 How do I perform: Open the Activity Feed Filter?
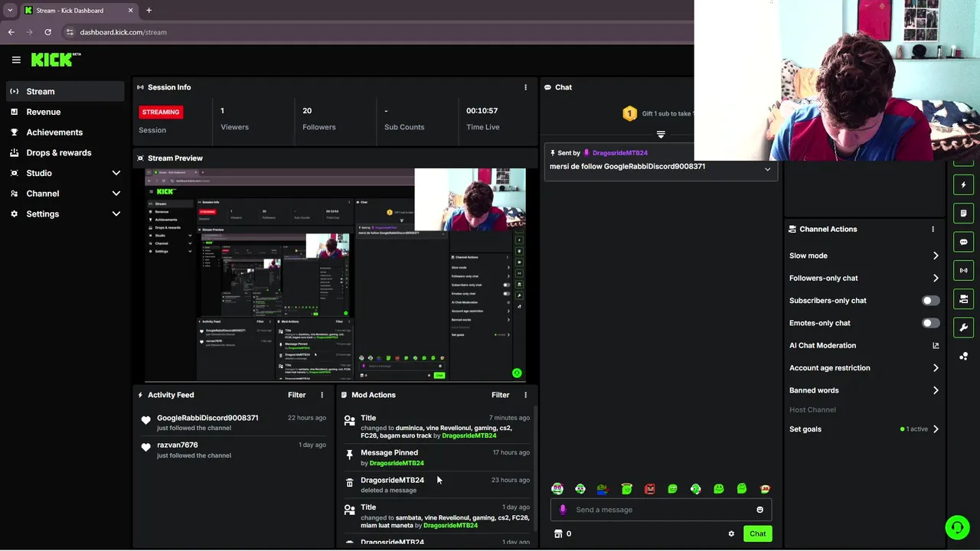(296, 395)
